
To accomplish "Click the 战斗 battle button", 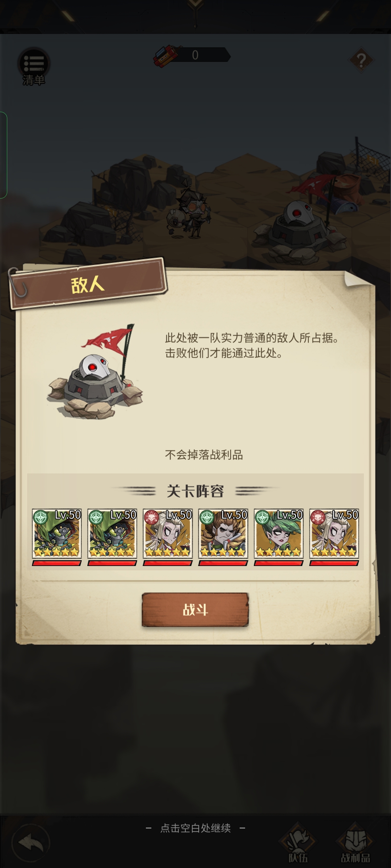I will click(x=195, y=610).
